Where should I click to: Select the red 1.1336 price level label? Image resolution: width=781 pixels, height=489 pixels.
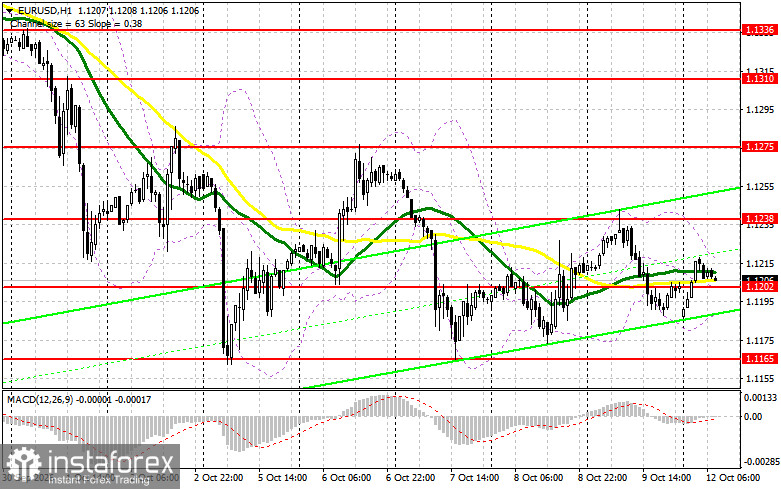760,30
